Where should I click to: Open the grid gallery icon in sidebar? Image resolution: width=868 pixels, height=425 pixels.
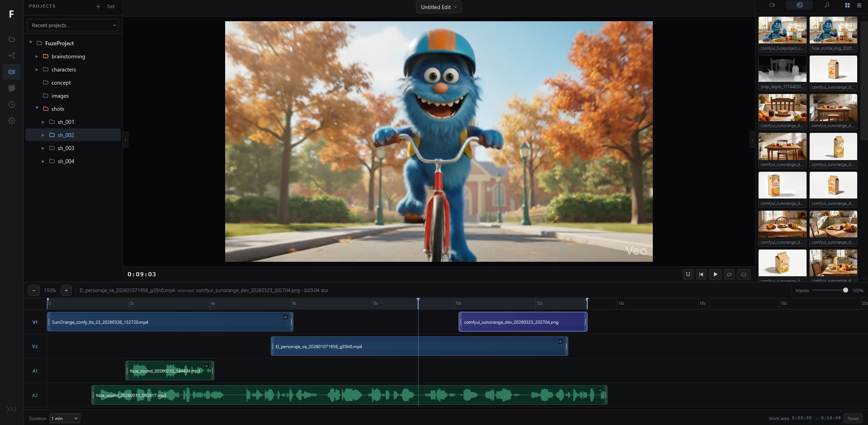tap(12, 88)
